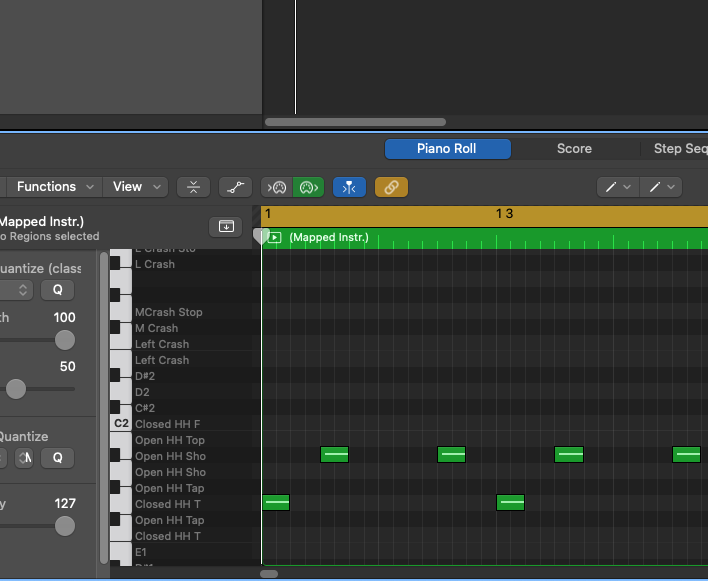Enable the MIDI In toggle
The width and height of the screenshot is (708, 581).
coord(277,187)
